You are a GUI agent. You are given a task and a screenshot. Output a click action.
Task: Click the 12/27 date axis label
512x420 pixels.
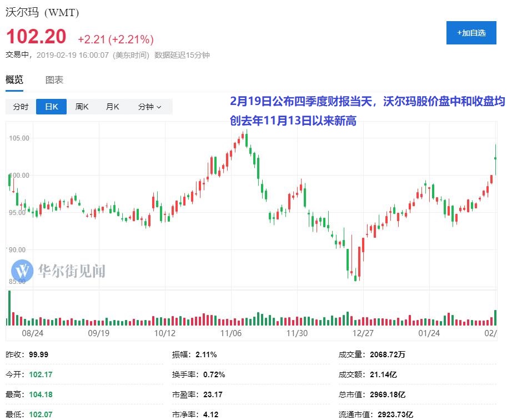363,333
